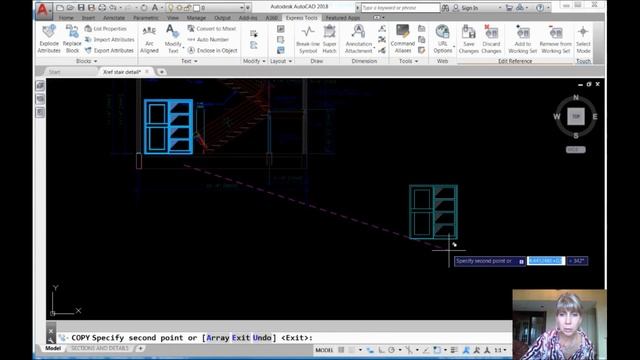The image size is (640, 360).
Task: Select the Super Hatch tool
Action: pyautogui.click(x=329, y=39)
